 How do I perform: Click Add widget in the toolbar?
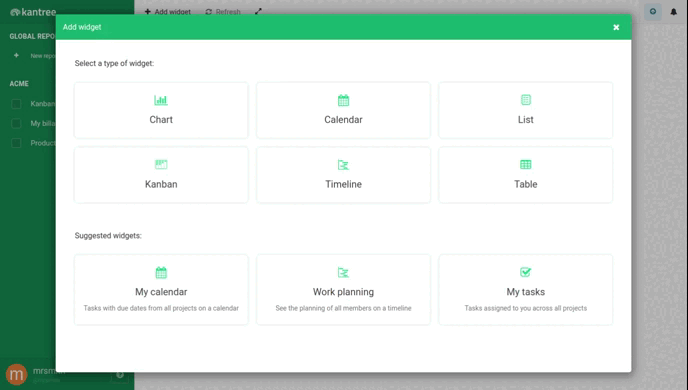point(168,12)
